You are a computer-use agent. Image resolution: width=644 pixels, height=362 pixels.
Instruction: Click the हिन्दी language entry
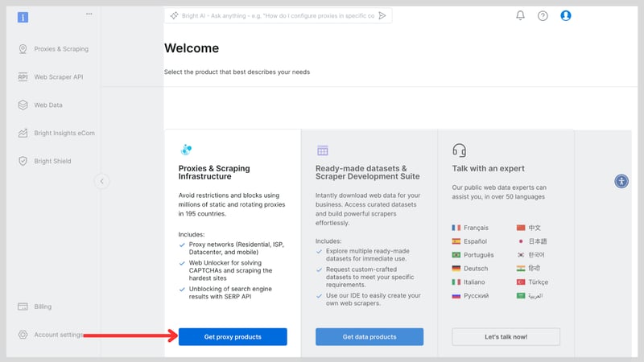click(528, 269)
